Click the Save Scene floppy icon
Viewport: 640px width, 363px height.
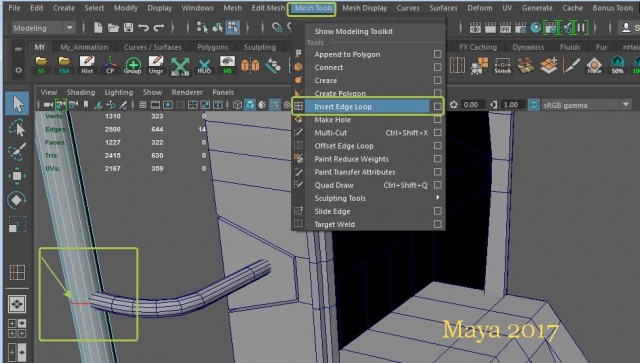point(128,27)
